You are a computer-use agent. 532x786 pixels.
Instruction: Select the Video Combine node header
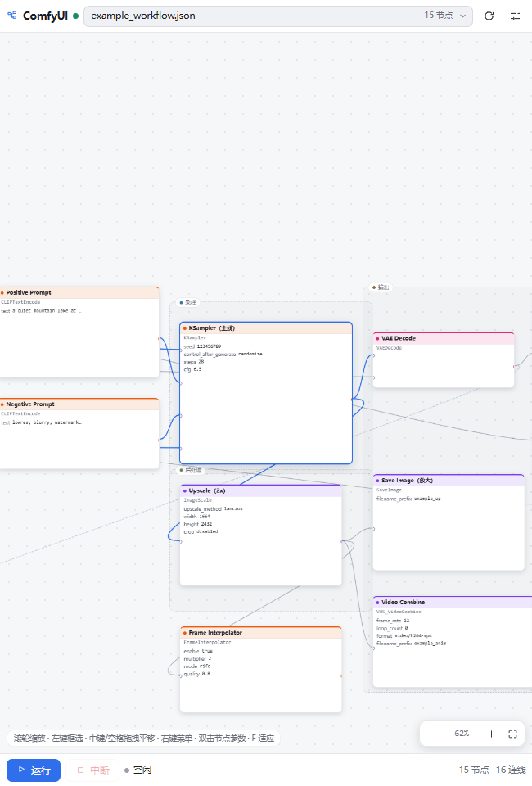[453, 602]
